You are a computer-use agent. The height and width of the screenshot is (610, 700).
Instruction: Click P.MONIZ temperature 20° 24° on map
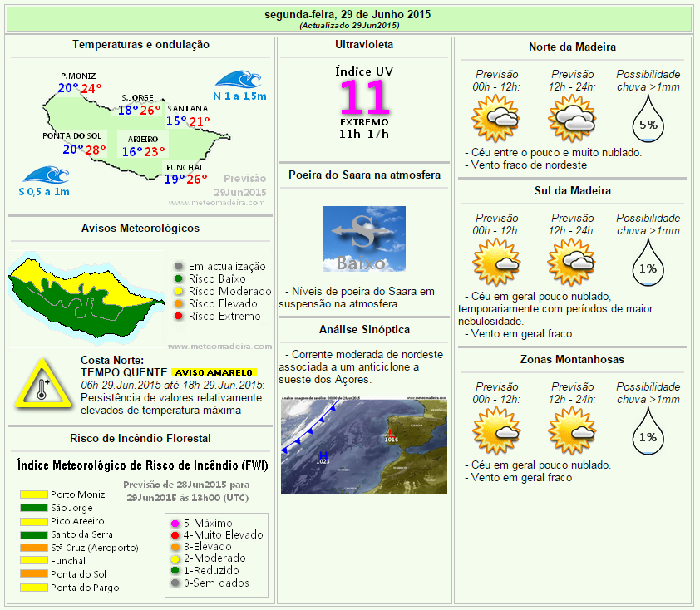(80, 88)
